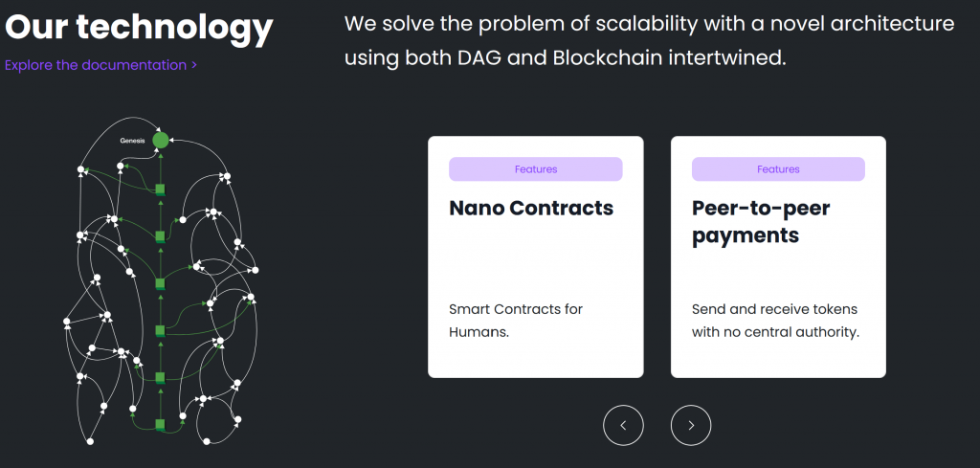This screenshot has height=468, width=980.
Task: Click the white node at diagram bottom-left
Action: [90, 442]
